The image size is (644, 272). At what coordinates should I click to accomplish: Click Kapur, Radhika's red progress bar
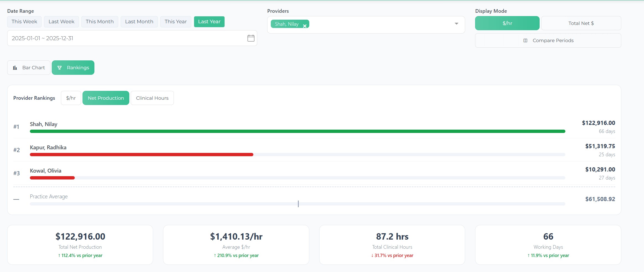click(x=141, y=155)
